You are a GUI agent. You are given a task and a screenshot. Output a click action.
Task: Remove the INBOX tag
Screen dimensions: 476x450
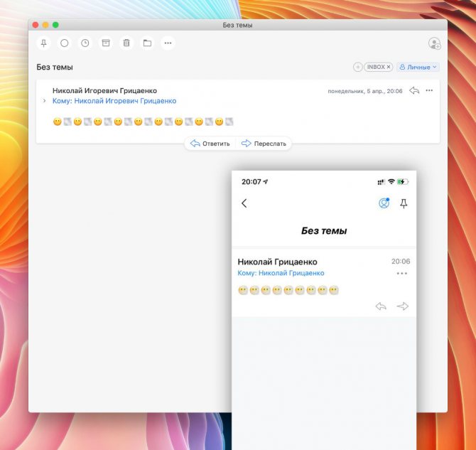click(389, 67)
